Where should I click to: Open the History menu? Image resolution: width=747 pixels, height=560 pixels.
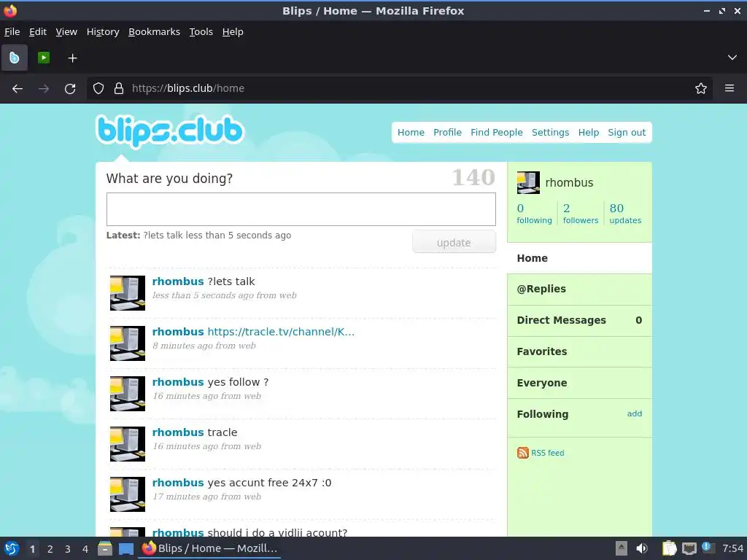tap(103, 32)
